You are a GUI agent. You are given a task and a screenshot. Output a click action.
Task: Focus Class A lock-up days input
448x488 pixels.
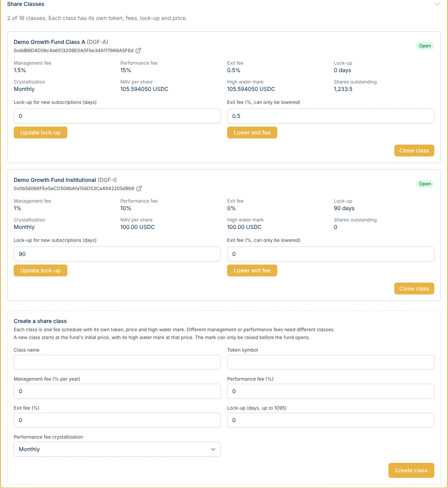click(117, 116)
